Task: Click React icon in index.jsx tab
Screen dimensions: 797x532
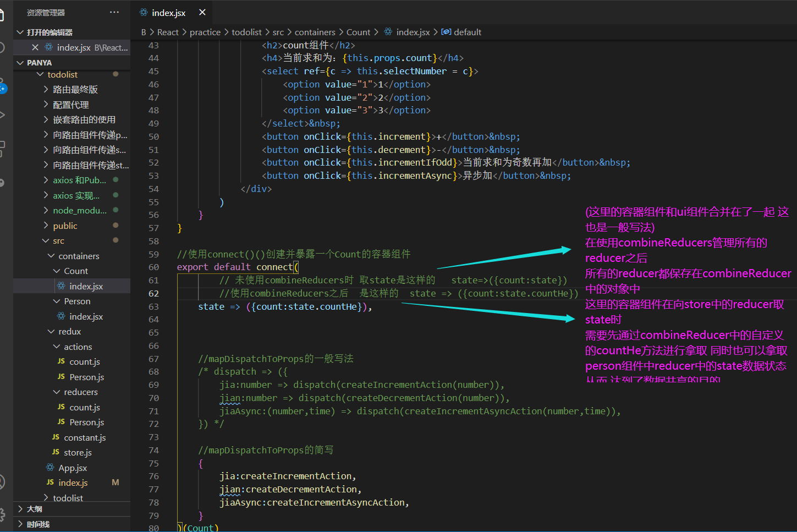Action: coord(144,12)
